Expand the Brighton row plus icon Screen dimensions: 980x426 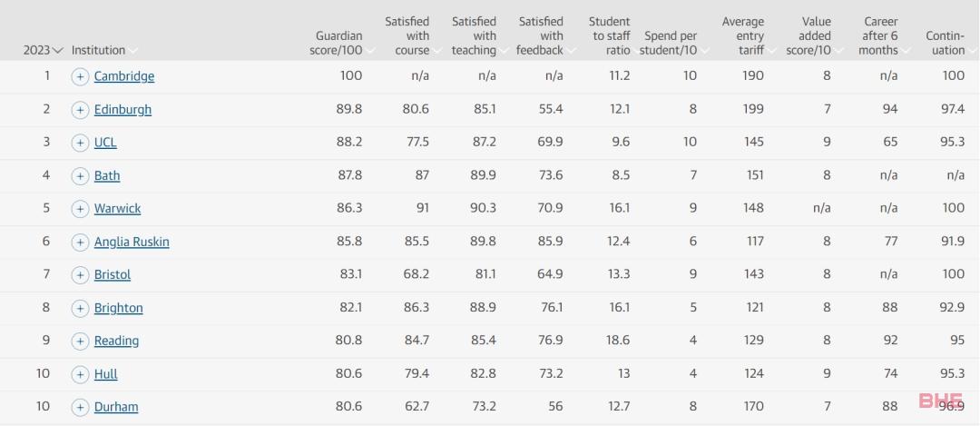coord(80,309)
